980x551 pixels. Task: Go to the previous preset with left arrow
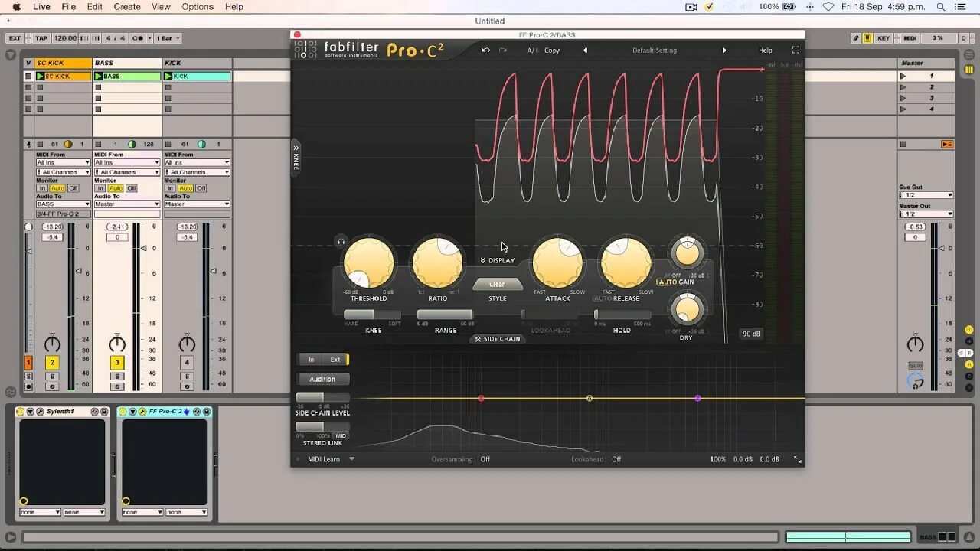[586, 51]
